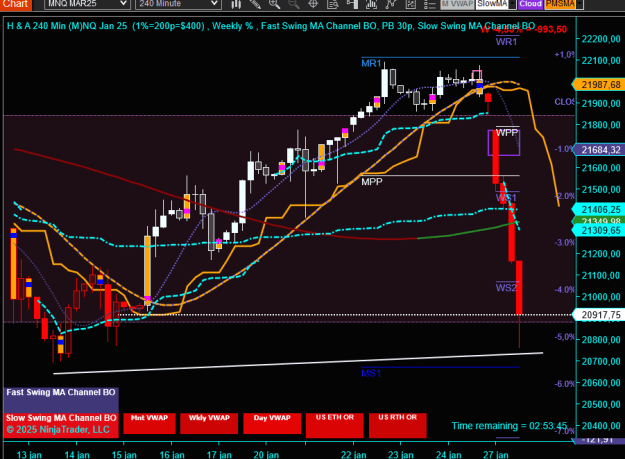Screen dimensions: 625x459
Task: Click the Wkly VWAP button
Action: [x=209, y=423]
